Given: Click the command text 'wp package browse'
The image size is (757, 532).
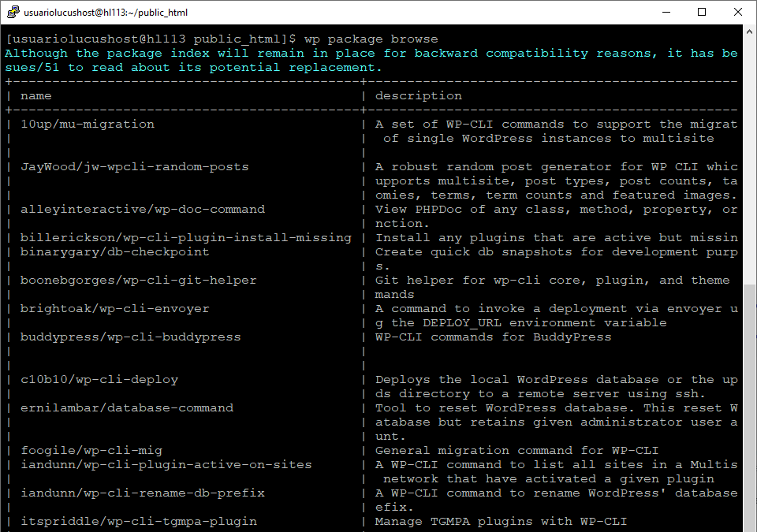Looking at the screenshot, I should pyautogui.click(x=371, y=39).
